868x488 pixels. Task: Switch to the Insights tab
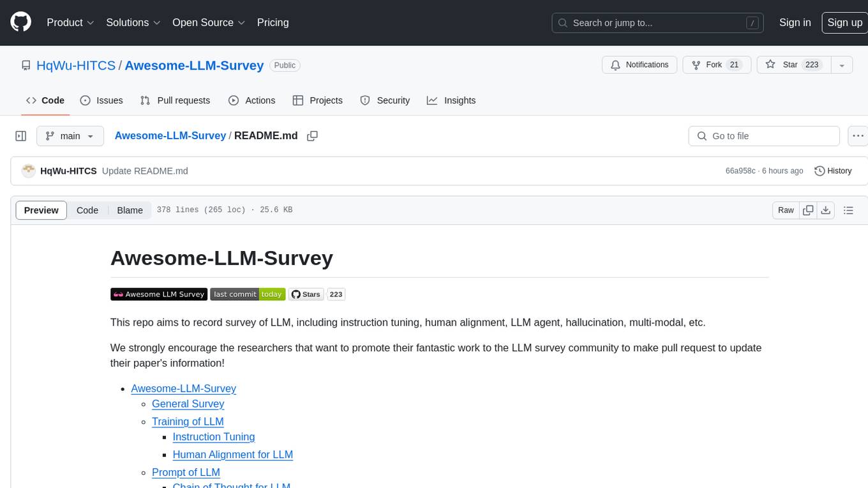pos(451,100)
